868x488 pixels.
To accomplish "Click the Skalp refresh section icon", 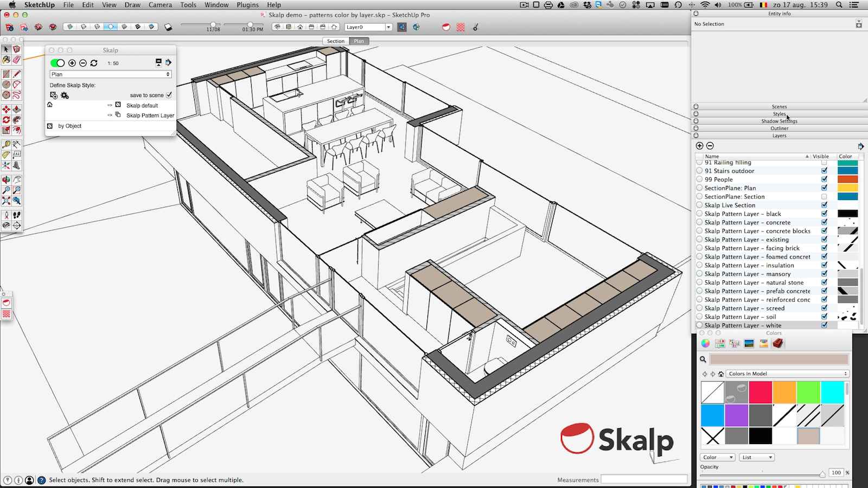I will coord(94,63).
